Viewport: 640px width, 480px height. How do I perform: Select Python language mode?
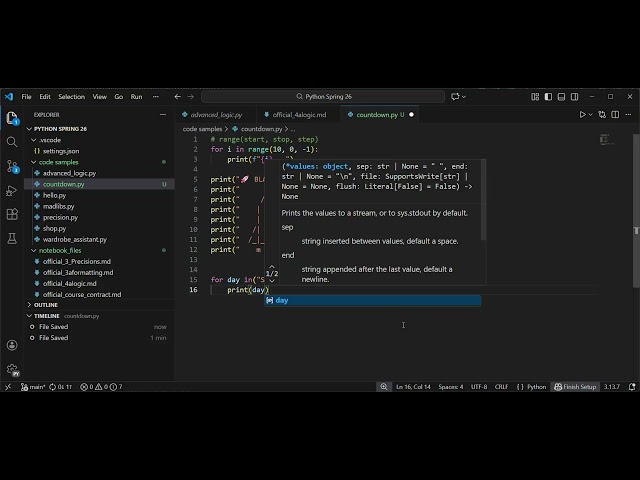pyautogui.click(x=531, y=387)
